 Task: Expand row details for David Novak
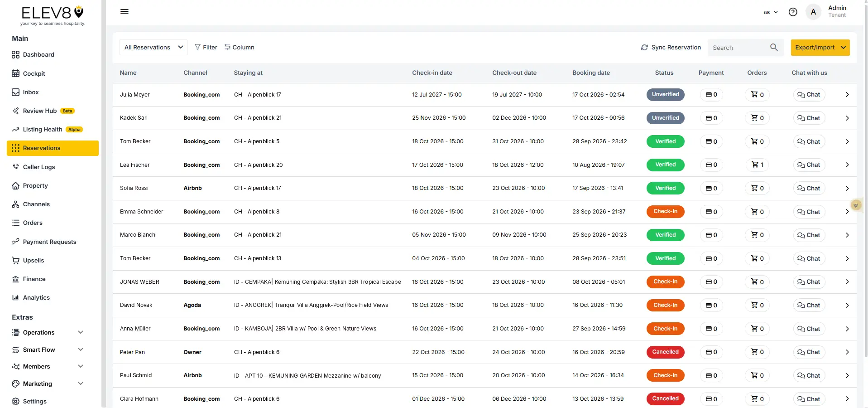pos(847,305)
